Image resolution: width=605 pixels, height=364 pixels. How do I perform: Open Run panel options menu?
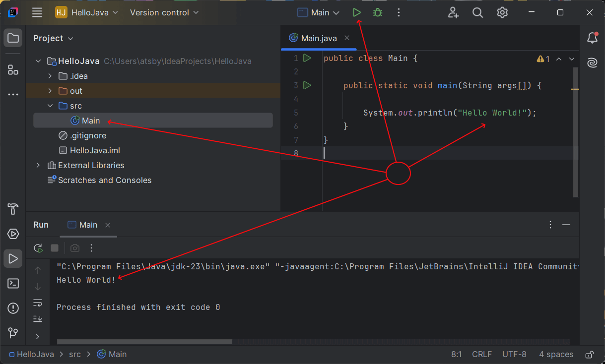click(x=550, y=225)
